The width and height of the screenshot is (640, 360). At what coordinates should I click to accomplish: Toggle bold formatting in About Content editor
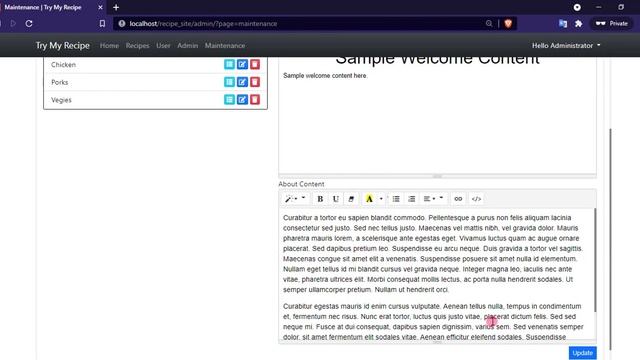pos(320,199)
